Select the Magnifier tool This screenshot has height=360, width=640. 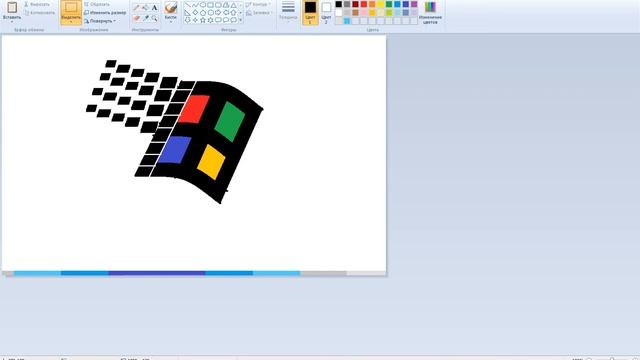[x=154, y=18]
